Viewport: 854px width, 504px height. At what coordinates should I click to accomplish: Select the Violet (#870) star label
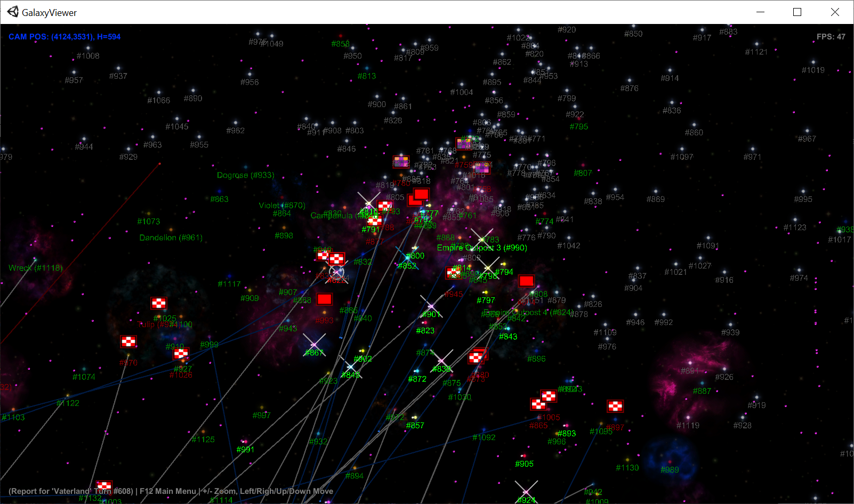(x=282, y=205)
